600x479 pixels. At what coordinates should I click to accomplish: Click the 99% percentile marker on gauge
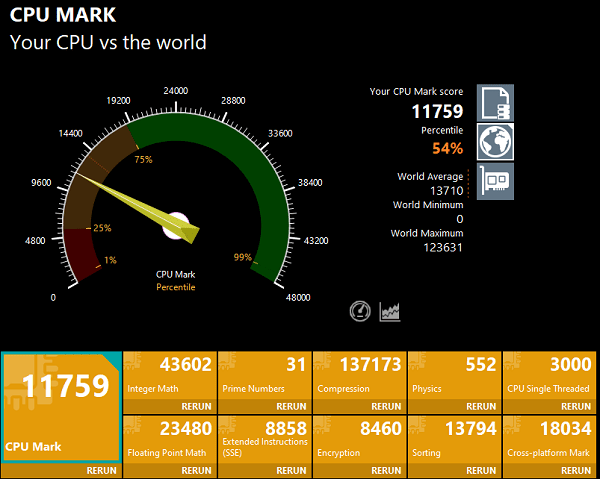[243, 257]
